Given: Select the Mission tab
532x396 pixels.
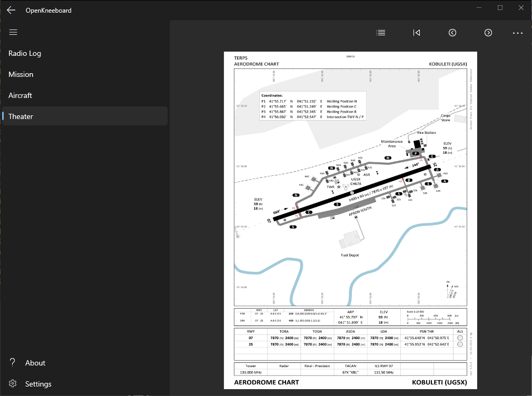Looking at the screenshot, I should [x=21, y=74].
